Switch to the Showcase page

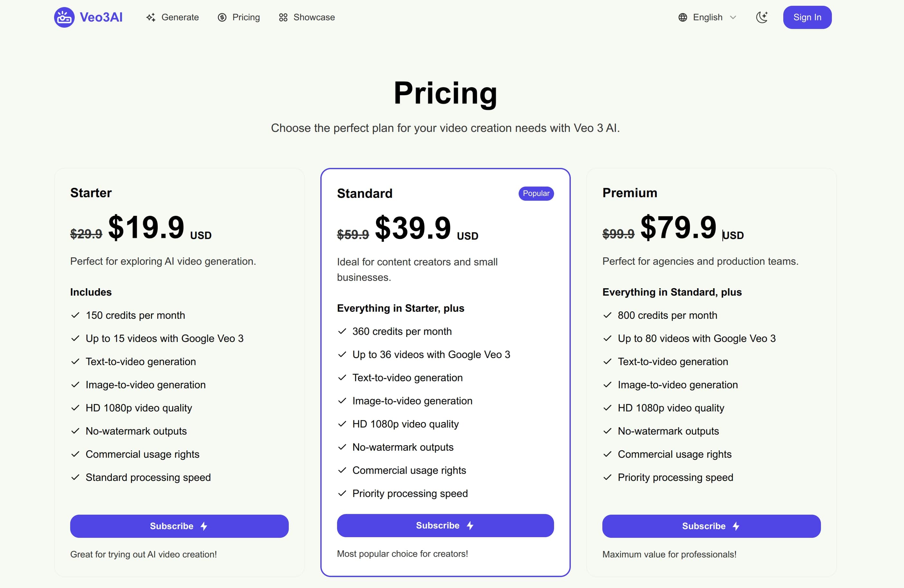[313, 17]
